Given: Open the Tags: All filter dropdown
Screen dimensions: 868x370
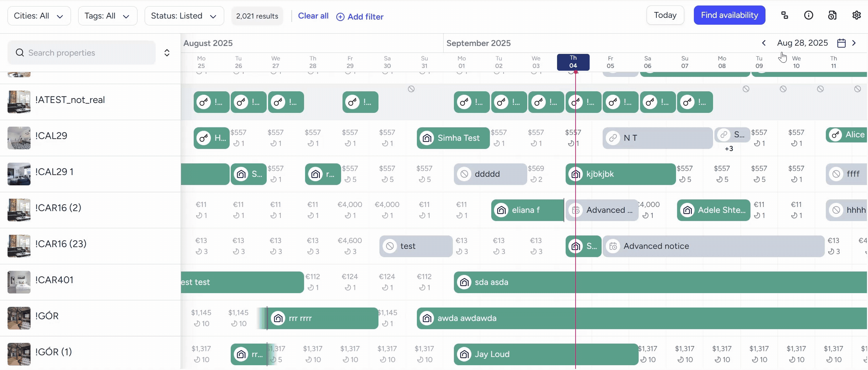Looking at the screenshot, I should tap(107, 15).
